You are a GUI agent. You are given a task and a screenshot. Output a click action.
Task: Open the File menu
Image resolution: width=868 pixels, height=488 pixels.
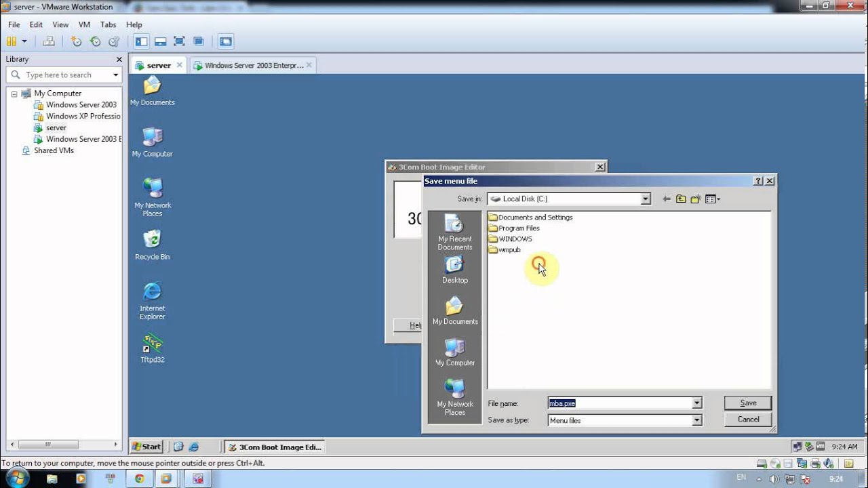tap(14, 24)
